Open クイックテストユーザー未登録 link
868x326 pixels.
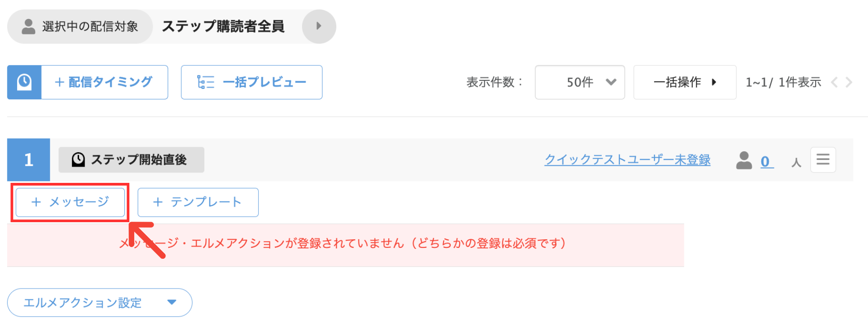[x=627, y=160]
